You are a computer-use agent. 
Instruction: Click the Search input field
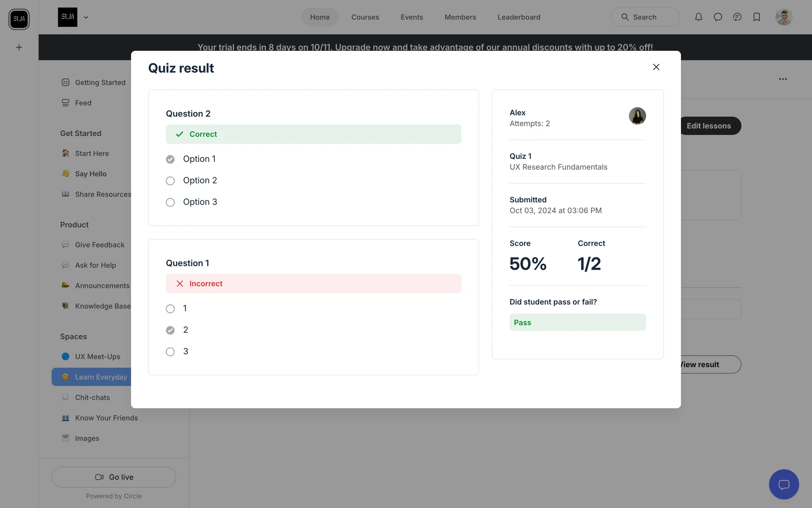pos(645,17)
